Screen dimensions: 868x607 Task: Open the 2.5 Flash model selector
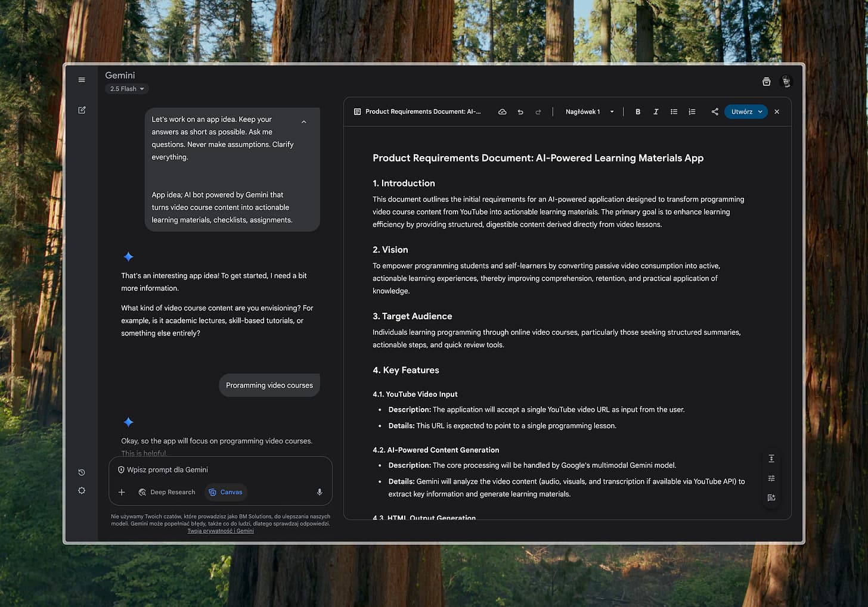(x=126, y=88)
